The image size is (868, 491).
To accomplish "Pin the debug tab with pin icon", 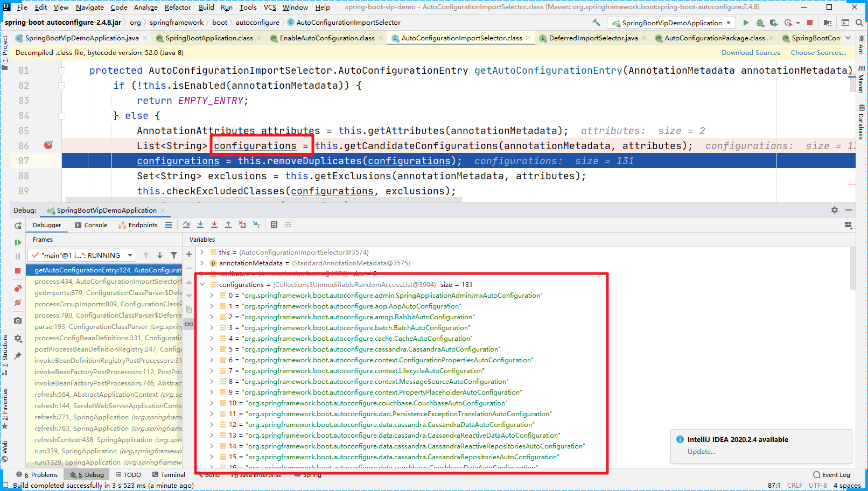I will (18, 355).
